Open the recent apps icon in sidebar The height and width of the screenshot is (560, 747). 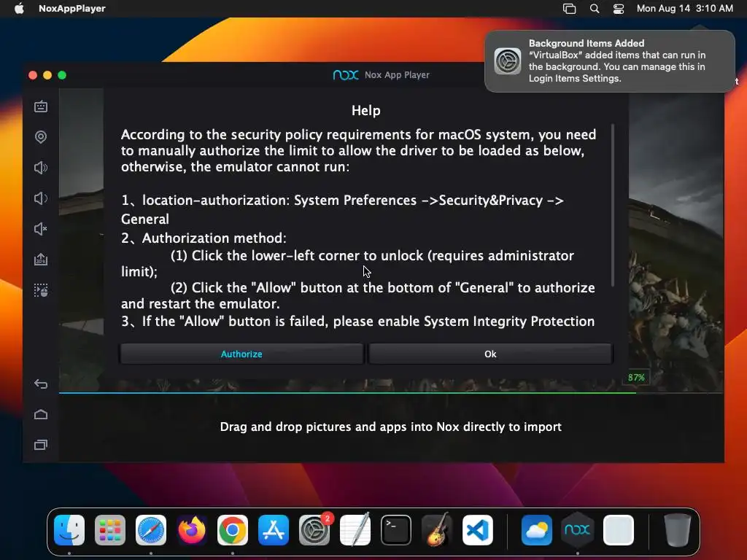coord(41,445)
